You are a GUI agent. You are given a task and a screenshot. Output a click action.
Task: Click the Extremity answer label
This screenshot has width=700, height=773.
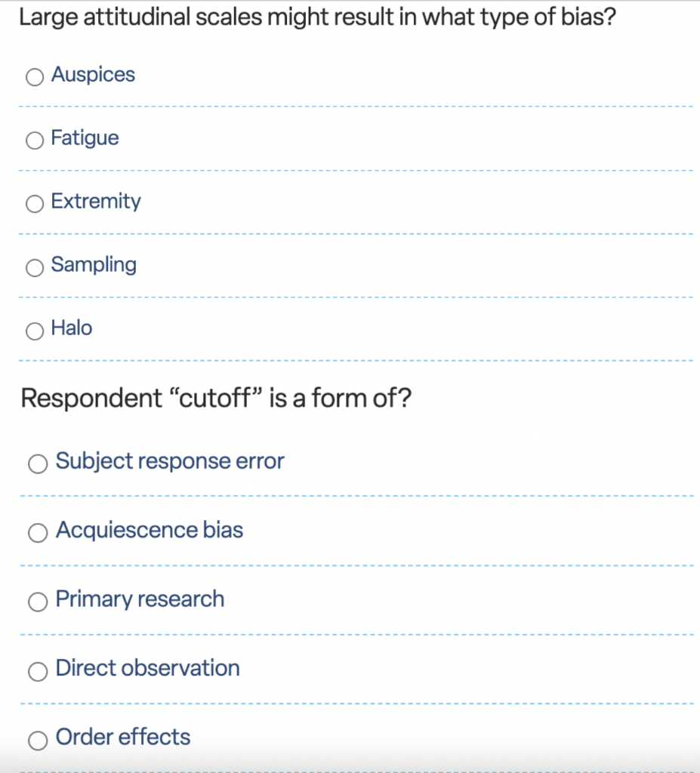(95, 202)
